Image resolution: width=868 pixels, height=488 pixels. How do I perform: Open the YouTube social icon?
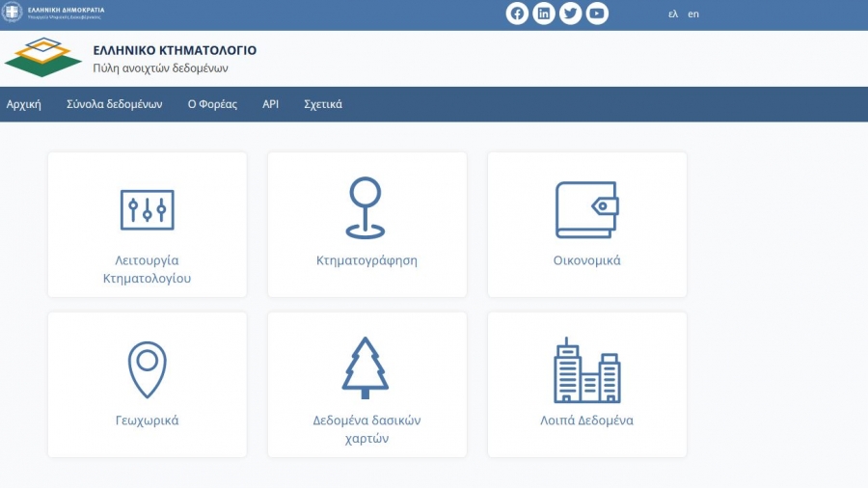point(598,14)
